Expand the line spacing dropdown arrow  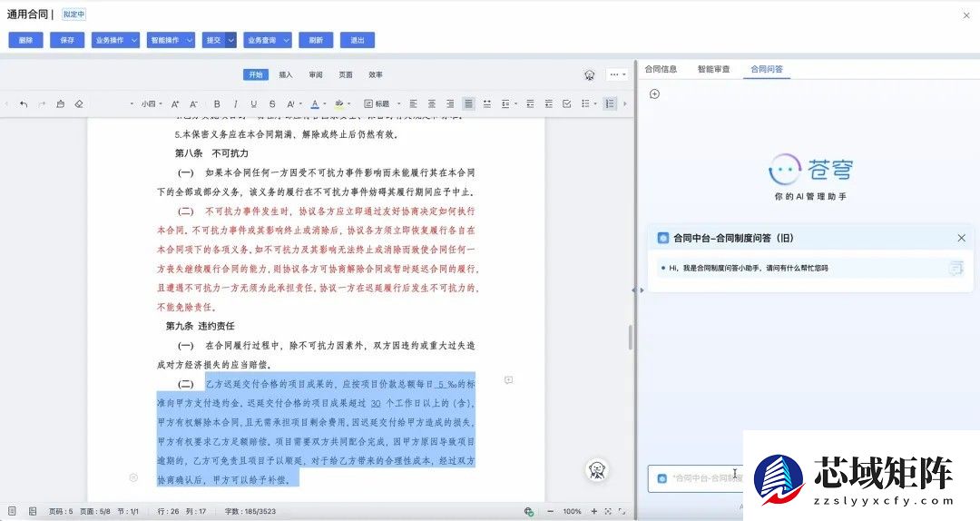515,103
